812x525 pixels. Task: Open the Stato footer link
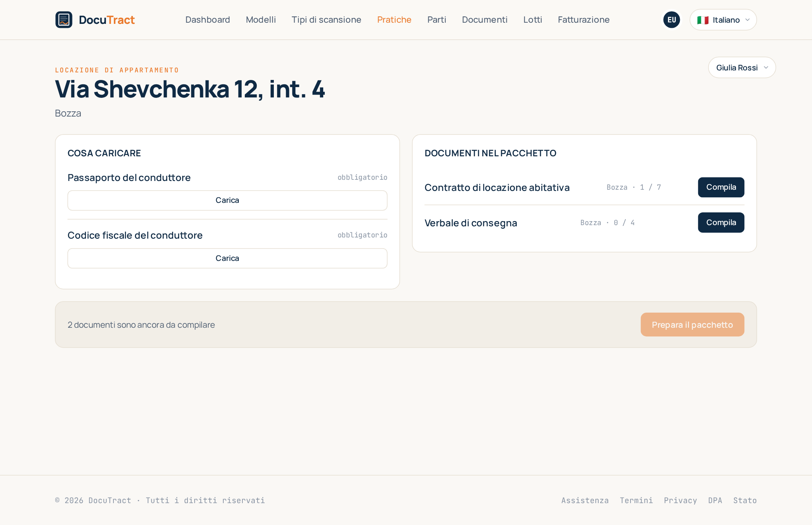coord(745,500)
